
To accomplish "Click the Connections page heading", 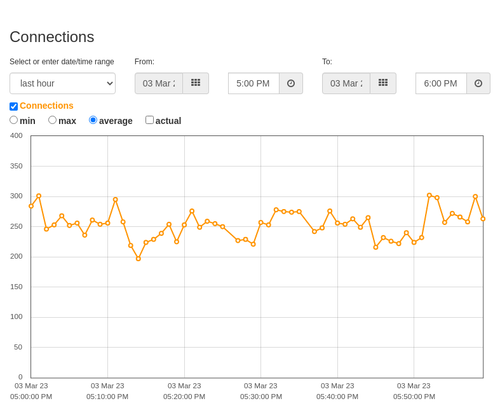I will (52, 37).
